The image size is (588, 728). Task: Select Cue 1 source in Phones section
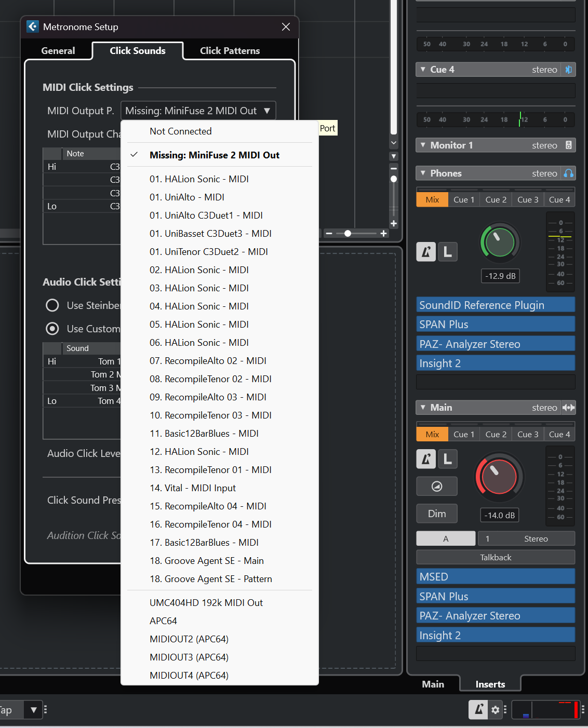pos(464,200)
